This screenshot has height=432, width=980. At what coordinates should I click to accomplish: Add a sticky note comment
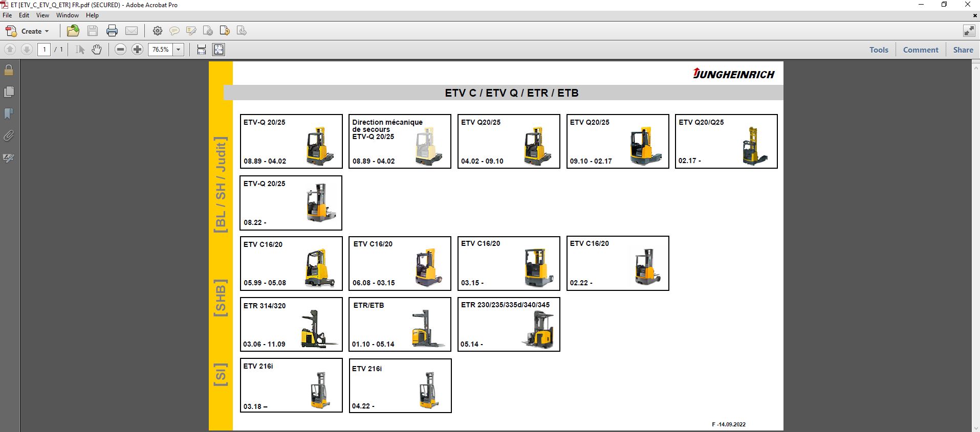175,31
